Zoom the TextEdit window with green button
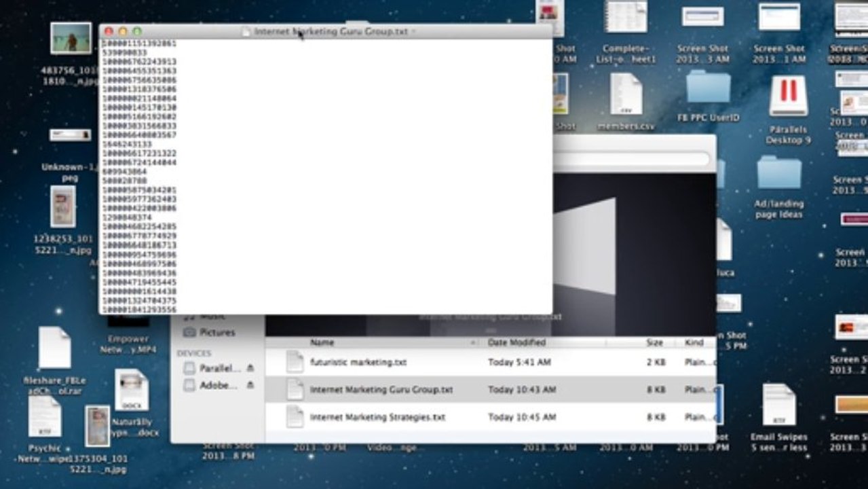Screen dimensions: 868x489 [137, 31]
